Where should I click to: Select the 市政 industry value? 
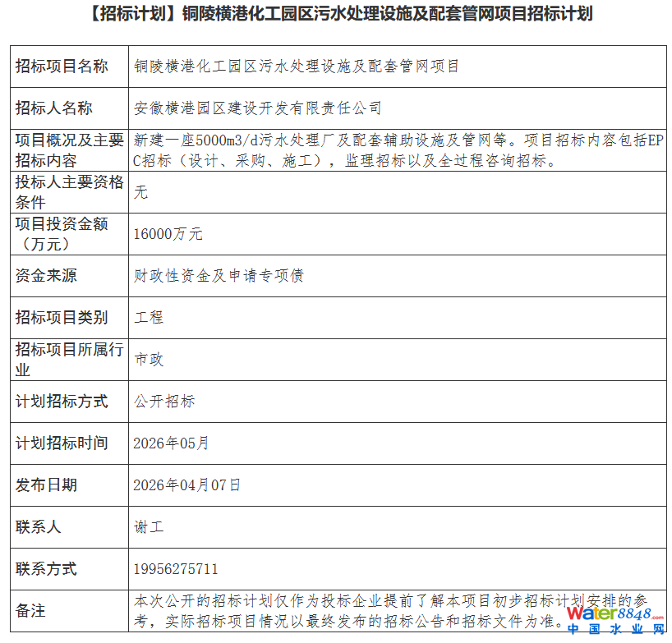tap(149, 360)
